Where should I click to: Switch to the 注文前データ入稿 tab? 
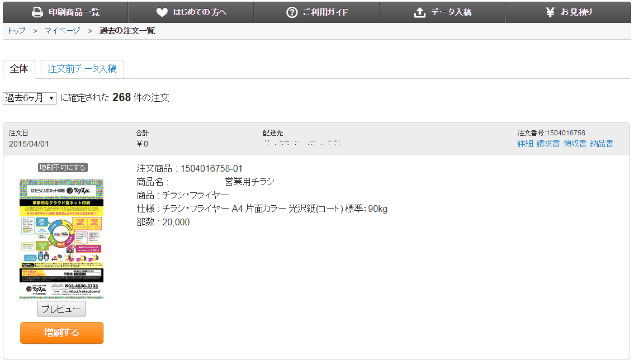click(x=82, y=69)
